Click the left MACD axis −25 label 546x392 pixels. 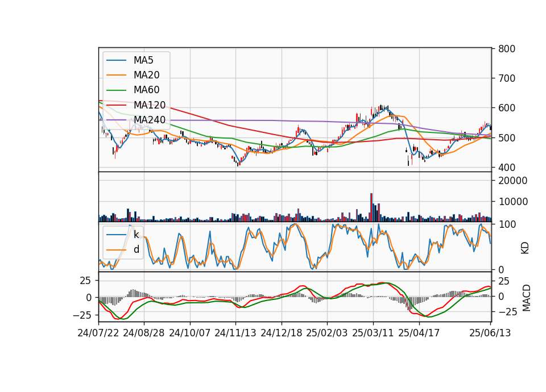pos(82,315)
